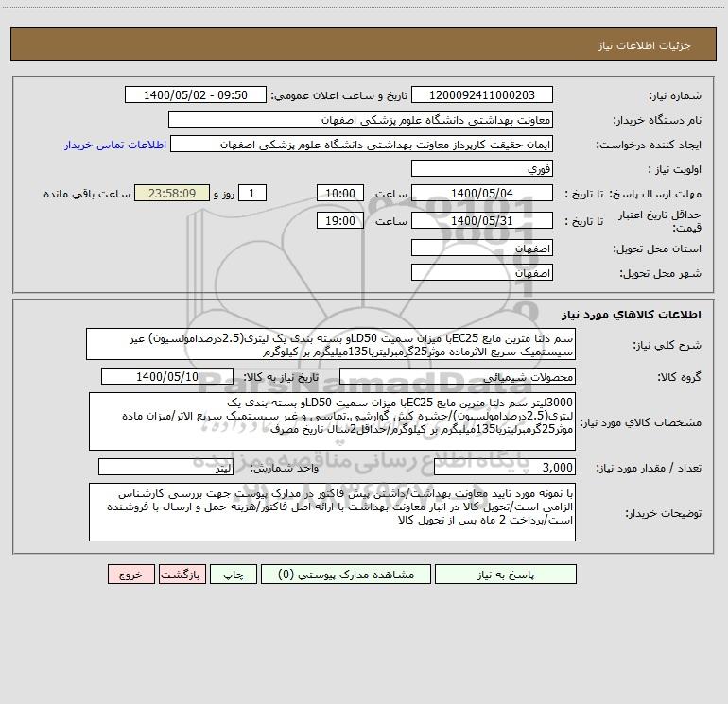The image size is (728, 704).
Task: Click the ایجاد کننده درخواست field
Action: (x=362, y=145)
